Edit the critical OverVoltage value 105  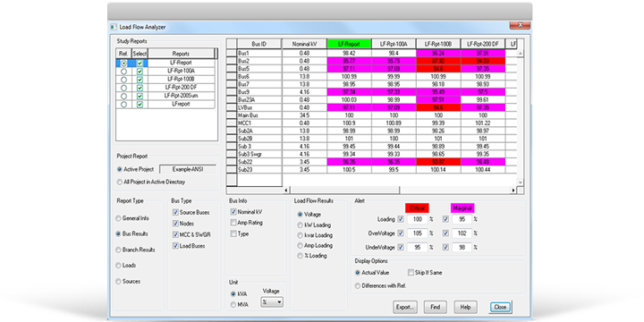418,233
